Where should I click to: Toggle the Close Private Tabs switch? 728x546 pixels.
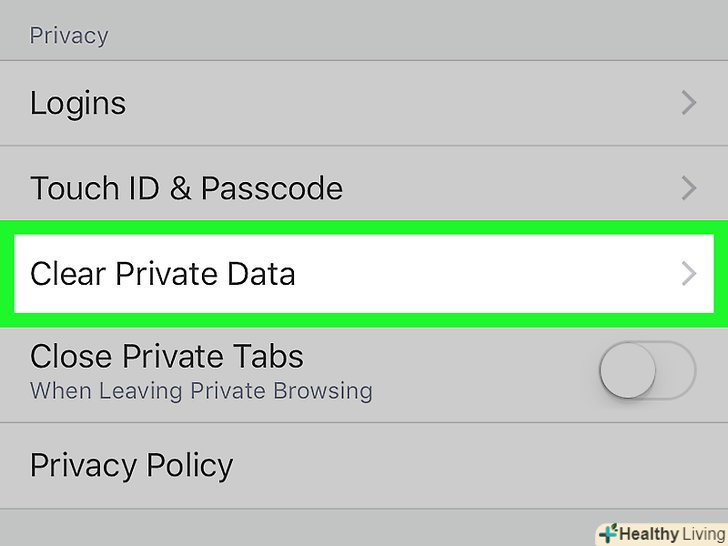[646, 372]
